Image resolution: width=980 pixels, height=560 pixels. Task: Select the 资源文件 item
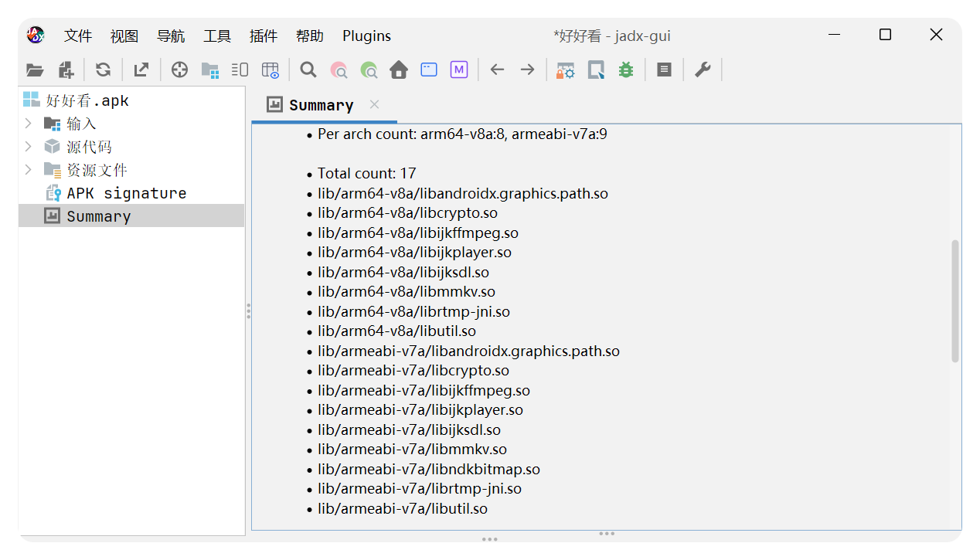pyautogui.click(x=86, y=170)
